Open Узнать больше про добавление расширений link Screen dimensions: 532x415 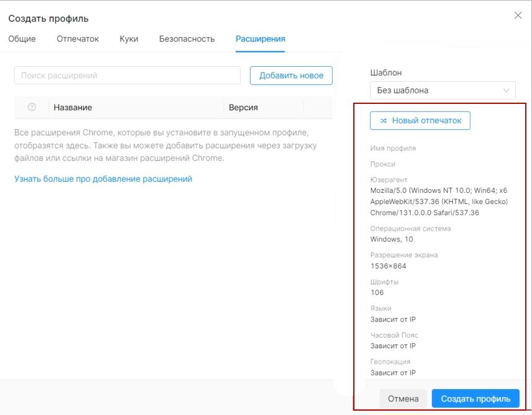point(103,179)
